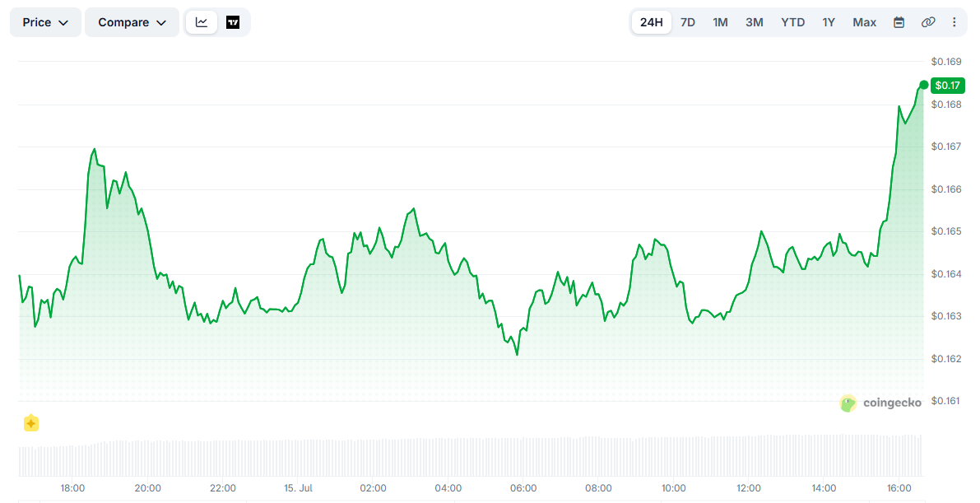This screenshot has width=980, height=503.
Task: Switch to the TradingView chart
Action: (233, 22)
